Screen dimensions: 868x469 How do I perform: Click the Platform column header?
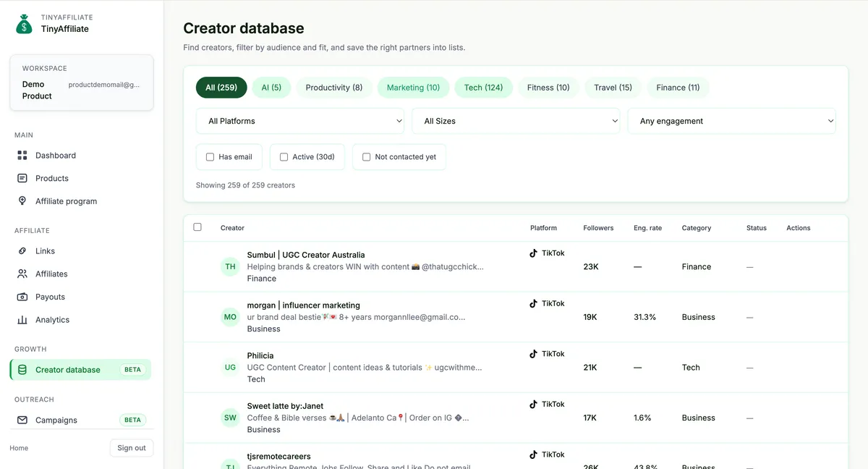543,228
